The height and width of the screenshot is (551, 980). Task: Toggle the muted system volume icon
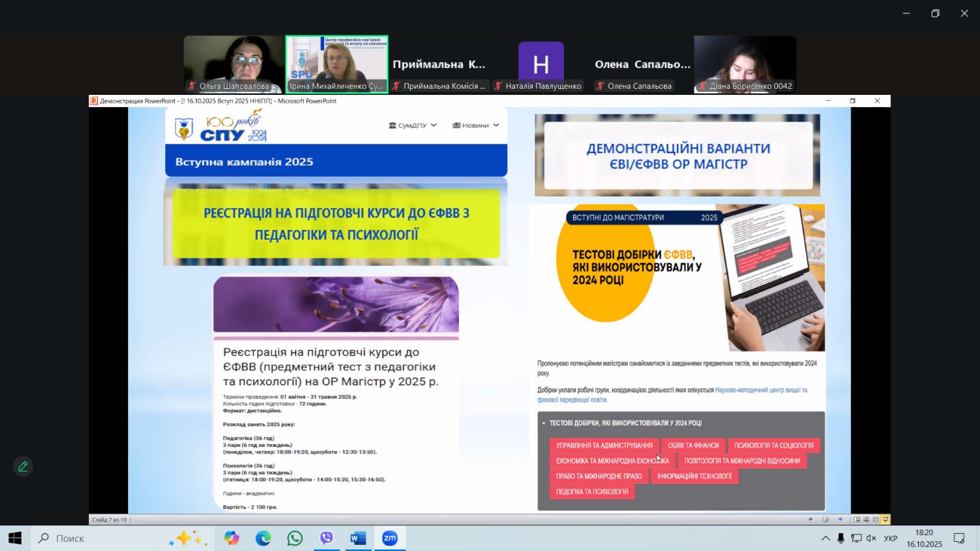[871, 538]
